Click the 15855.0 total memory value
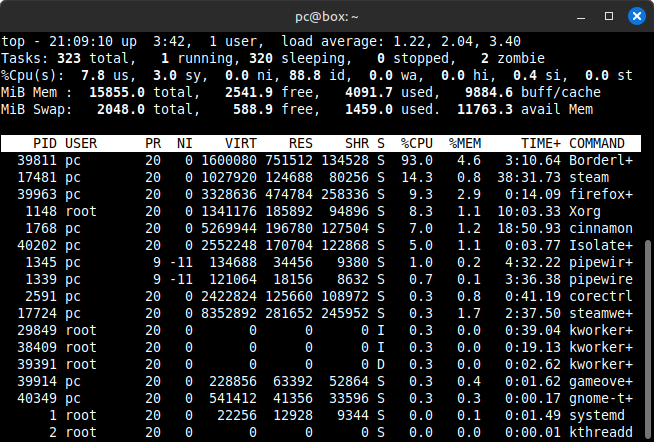The image size is (654, 442). [117, 93]
